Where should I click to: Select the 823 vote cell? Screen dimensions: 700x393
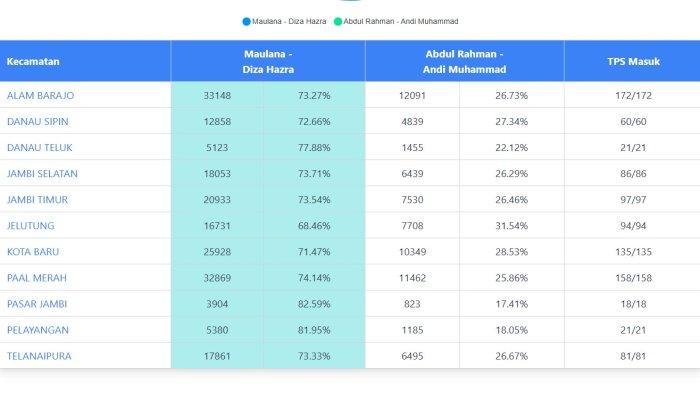click(x=412, y=304)
